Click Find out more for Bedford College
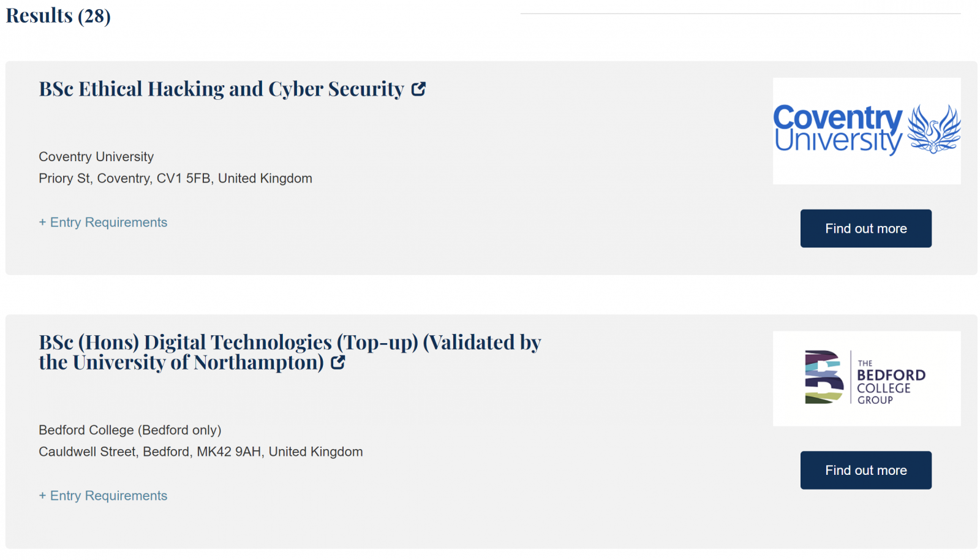This screenshot has height=560, width=980. pyautogui.click(x=865, y=471)
